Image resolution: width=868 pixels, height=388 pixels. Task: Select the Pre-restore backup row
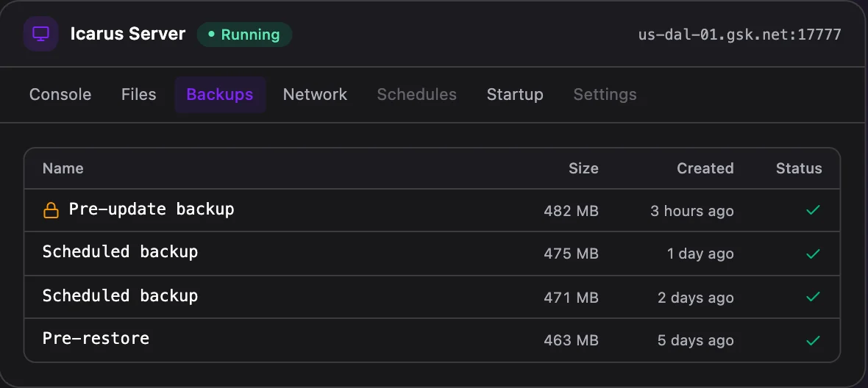tap(432, 340)
